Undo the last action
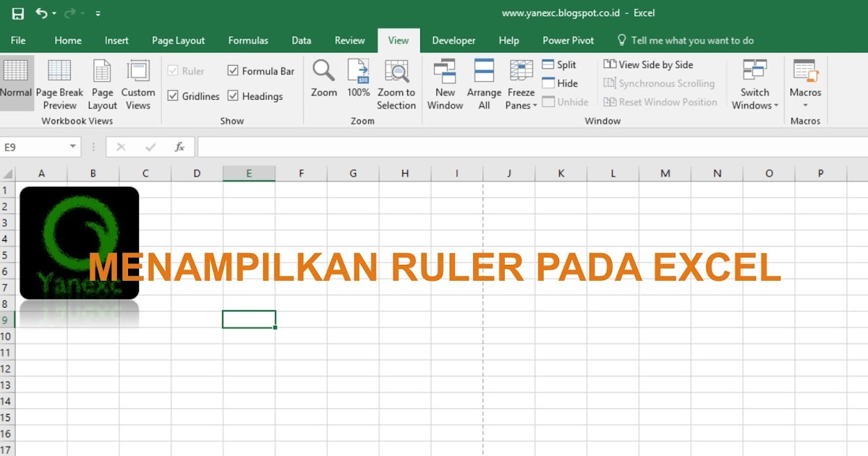Image resolution: width=868 pixels, height=456 pixels. pos(41,13)
